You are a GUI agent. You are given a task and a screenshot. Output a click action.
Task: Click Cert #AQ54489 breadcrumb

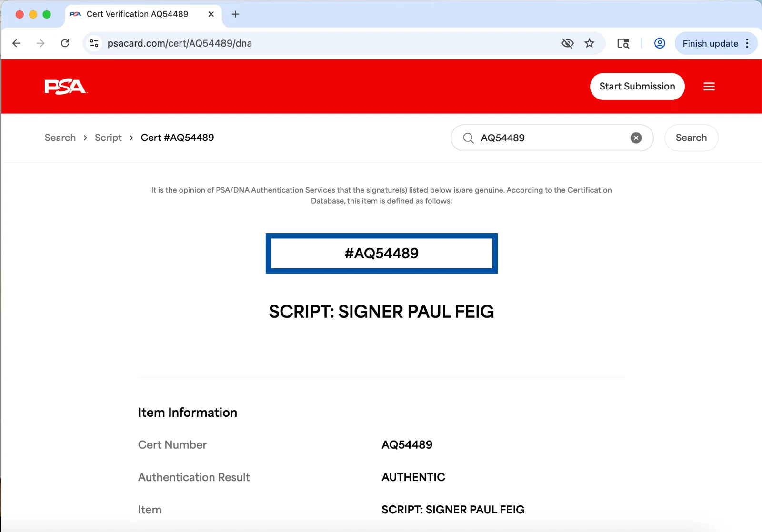[x=177, y=138]
